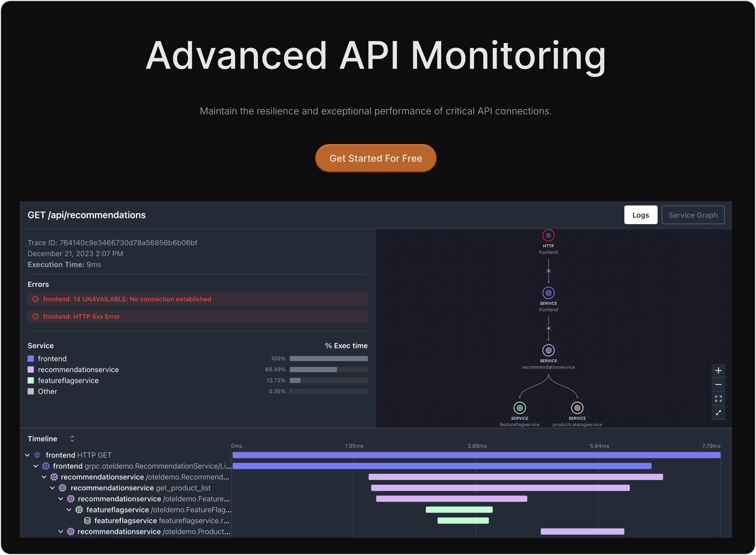Select the get_product_list span timeline bar
756x555 pixels.
point(500,488)
